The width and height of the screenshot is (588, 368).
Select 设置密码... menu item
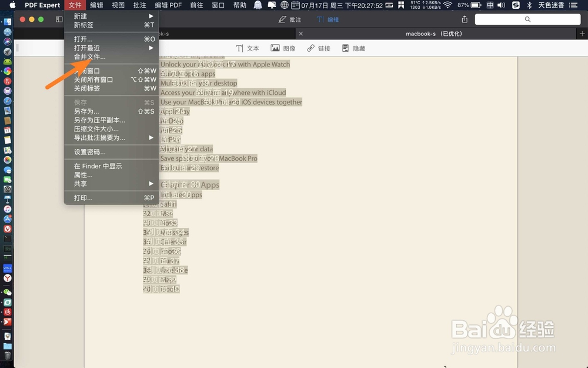[x=112, y=152]
